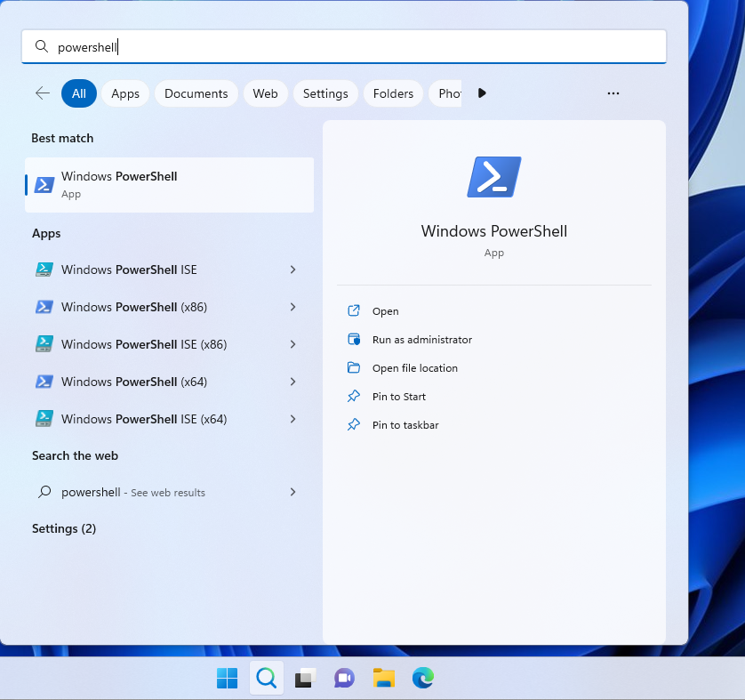Open Chat from the taskbar
Viewport: 745px width, 700px height.
344,678
